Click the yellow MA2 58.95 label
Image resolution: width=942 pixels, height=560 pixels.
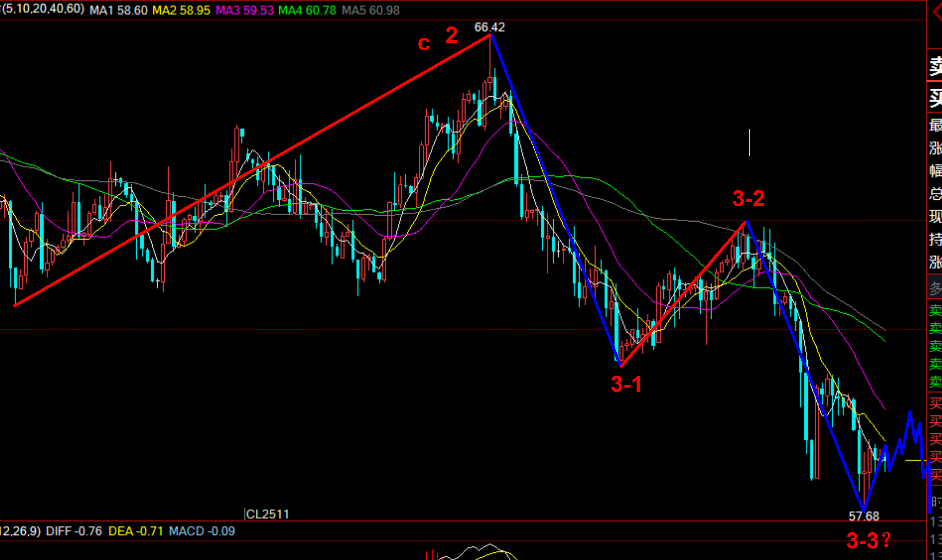(x=181, y=10)
